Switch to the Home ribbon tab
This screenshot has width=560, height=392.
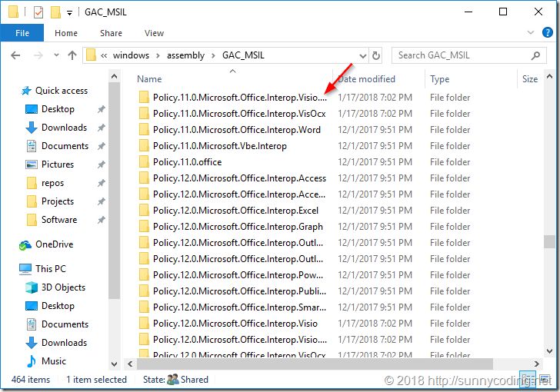coord(66,33)
